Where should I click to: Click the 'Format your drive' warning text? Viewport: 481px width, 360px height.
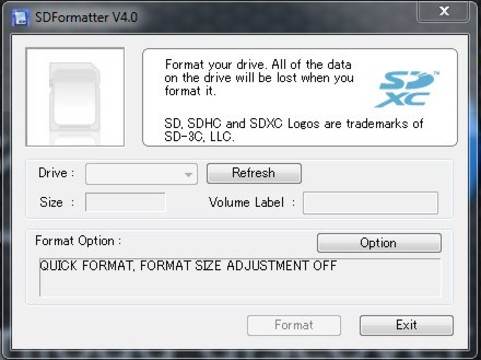pos(259,78)
